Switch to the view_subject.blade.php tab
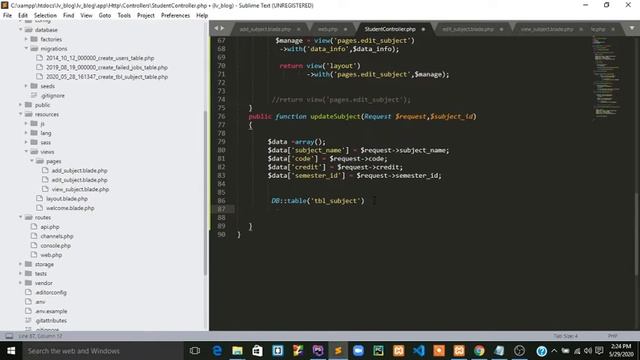 (547, 29)
